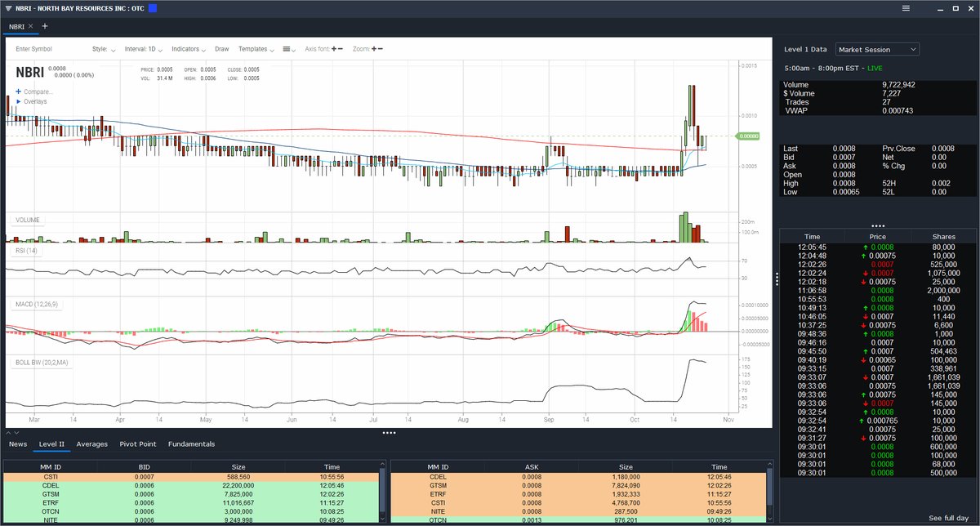This screenshot has width=980, height=526.
Task: Click bid table scrollbar down arrow
Action: coord(383,518)
